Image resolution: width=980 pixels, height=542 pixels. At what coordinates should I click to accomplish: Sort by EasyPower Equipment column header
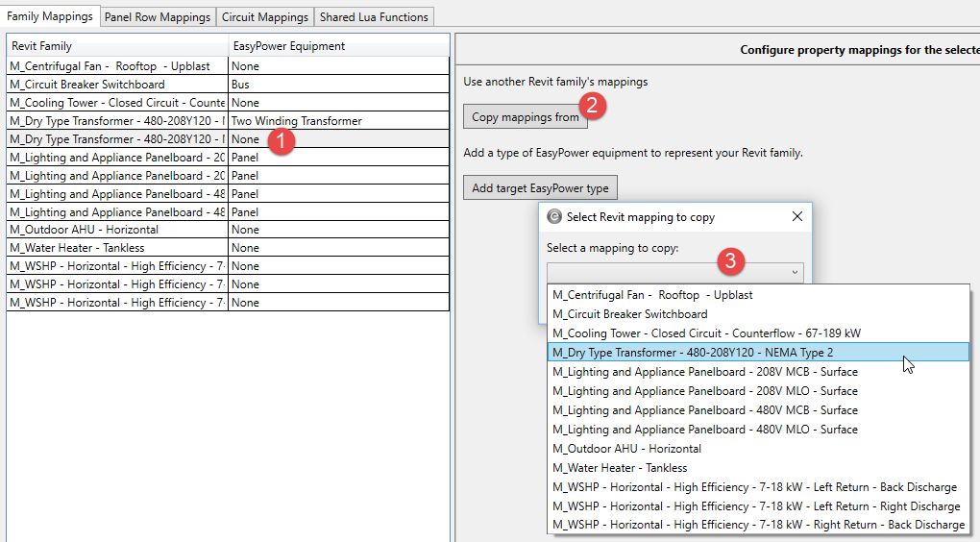[337, 46]
